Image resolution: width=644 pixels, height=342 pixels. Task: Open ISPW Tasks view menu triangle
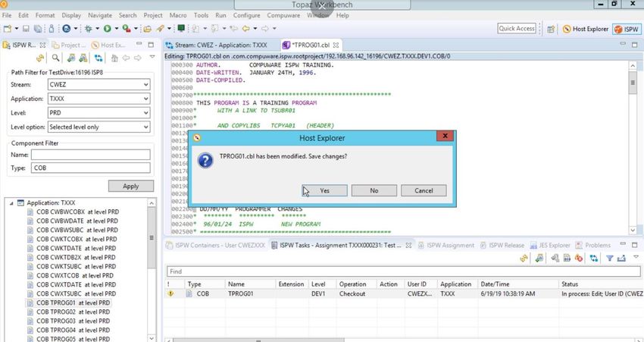pos(636,257)
